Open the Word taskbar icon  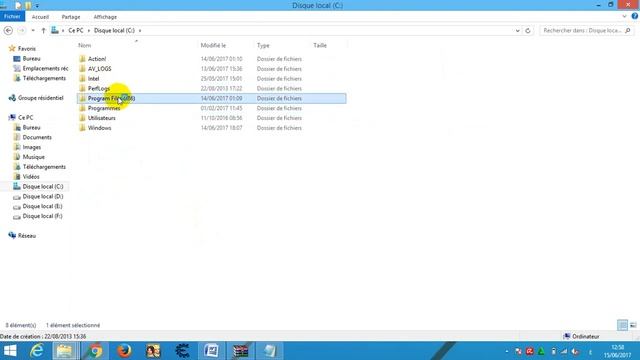[x=211, y=351]
